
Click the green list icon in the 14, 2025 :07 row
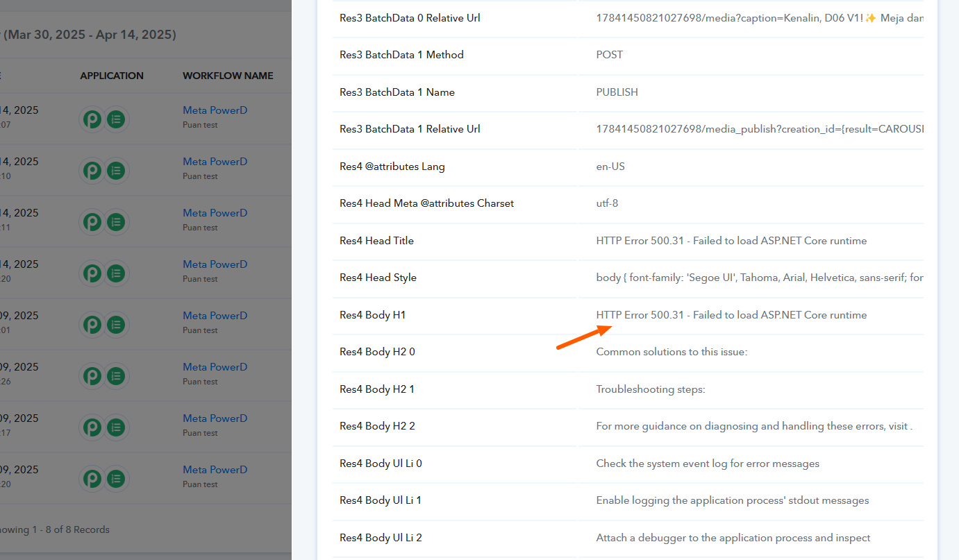[x=116, y=119]
